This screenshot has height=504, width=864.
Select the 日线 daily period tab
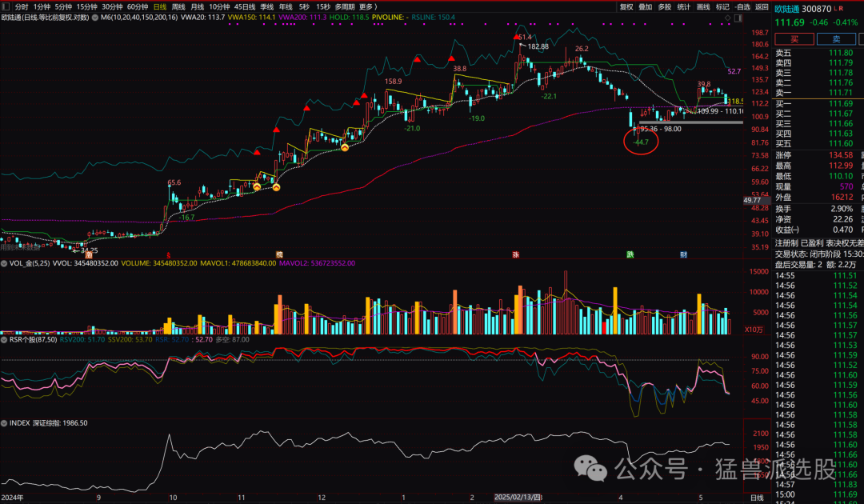click(160, 7)
